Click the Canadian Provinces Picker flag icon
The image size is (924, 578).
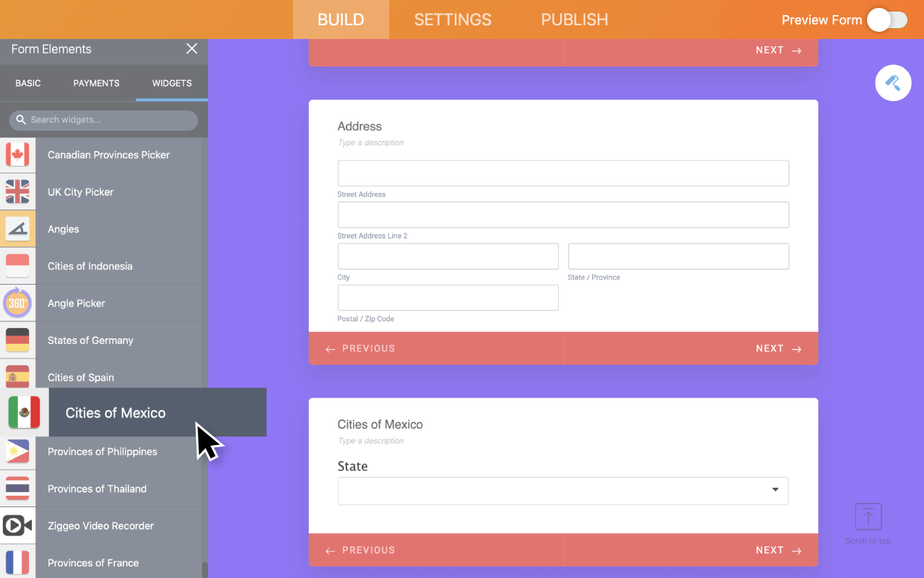click(x=17, y=155)
